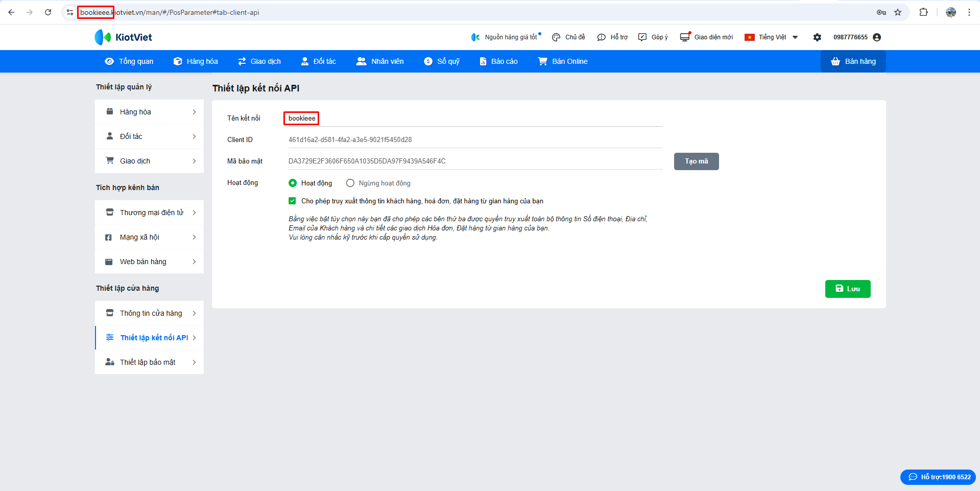The height and width of the screenshot is (491, 980).
Task: Open the Báo cáo menu
Action: (498, 61)
